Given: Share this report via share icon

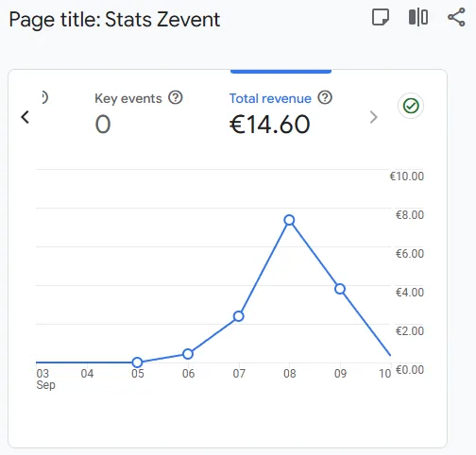Looking at the screenshot, I should 456,17.
